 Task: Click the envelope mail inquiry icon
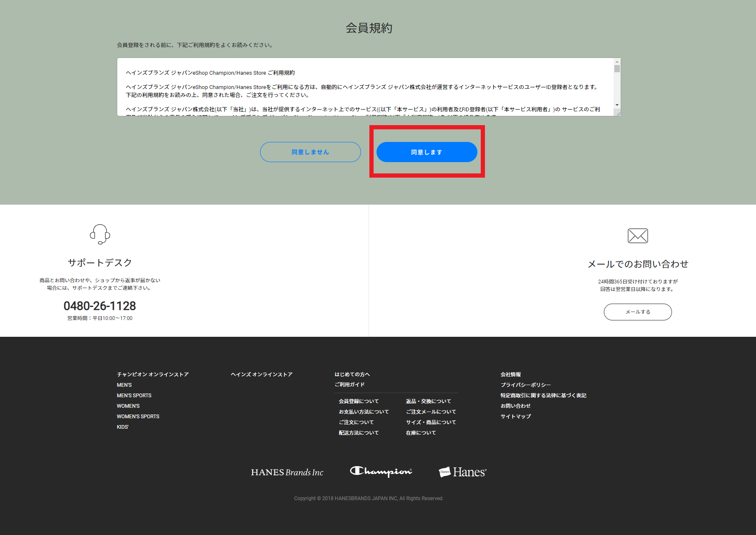(637, 236)
